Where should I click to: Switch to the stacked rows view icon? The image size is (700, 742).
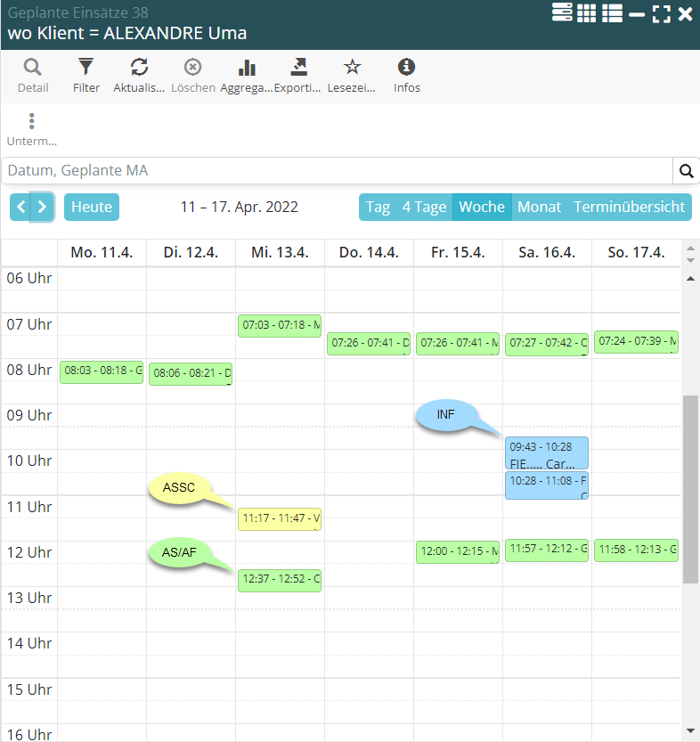[x=562, y=12]
